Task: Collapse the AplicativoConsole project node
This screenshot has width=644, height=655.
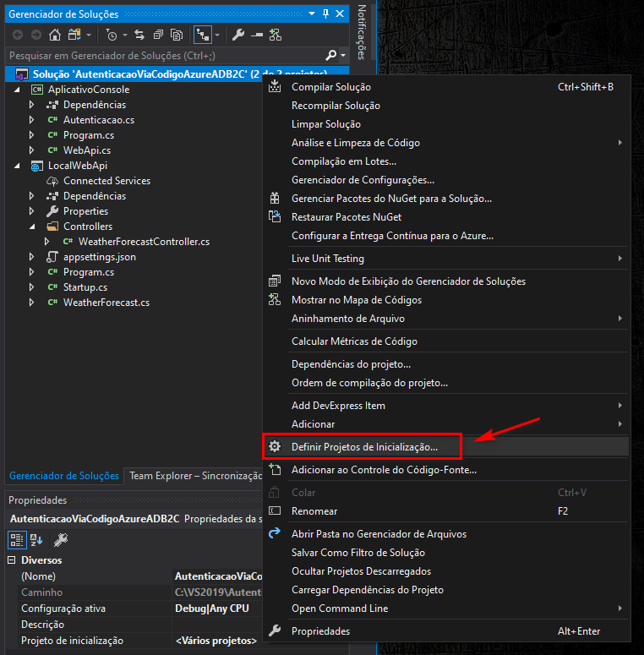Action: pos(17,90)
